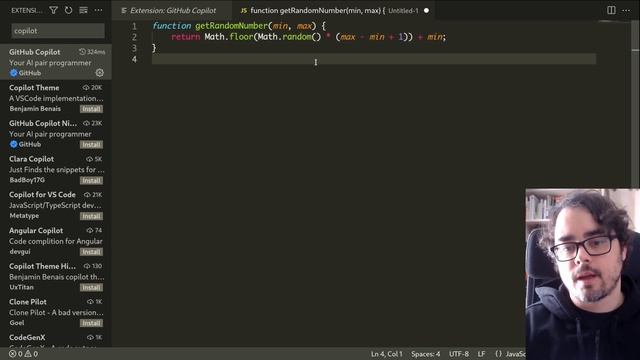Change indentation via Spaces: 4
The width and height of the screenshot is (640, 360).
coord(426,354)
